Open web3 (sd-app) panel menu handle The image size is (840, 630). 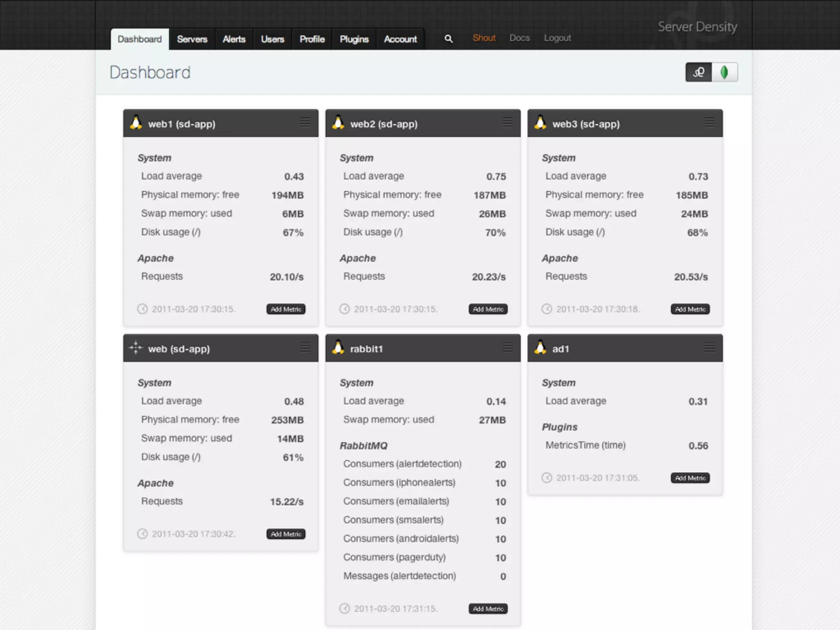point(710,122)
